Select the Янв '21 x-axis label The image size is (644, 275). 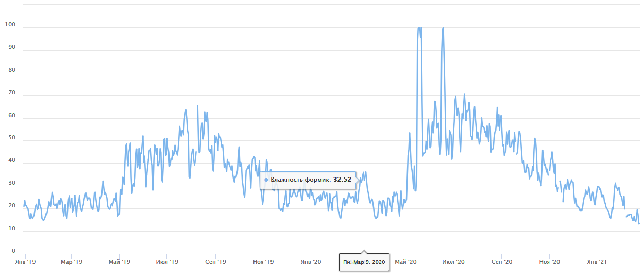(597, 262)
